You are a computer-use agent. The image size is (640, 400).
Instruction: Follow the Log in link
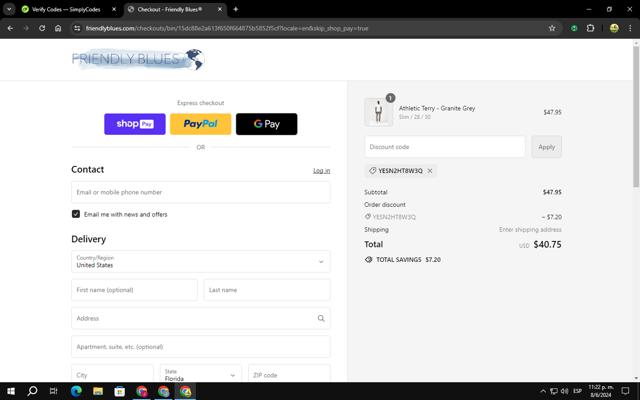tap(321, 171)
